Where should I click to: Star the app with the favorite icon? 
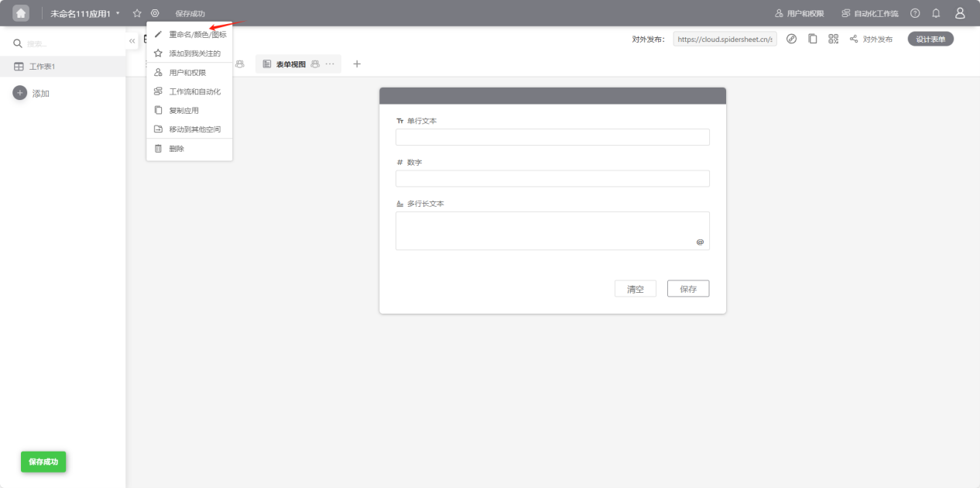tap(137, 13)
